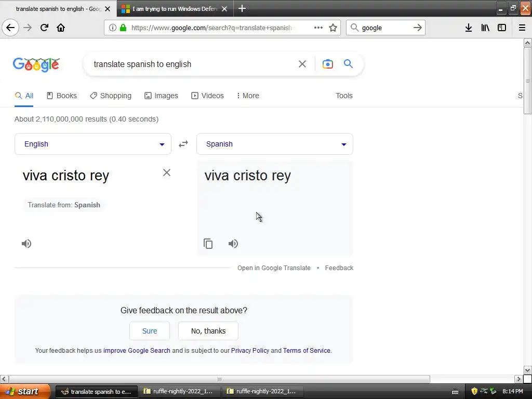Reload the current page

(44, 28)
